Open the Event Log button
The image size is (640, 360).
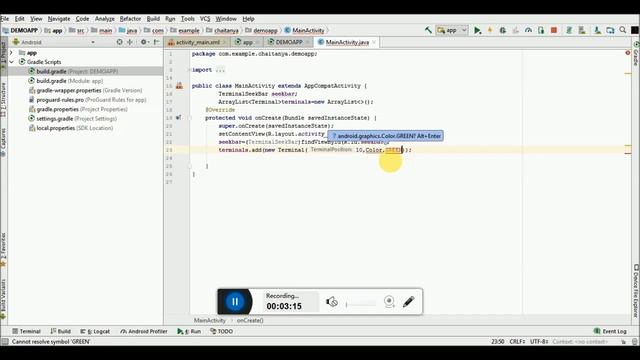pyautogui.click(x=610, y=331)
